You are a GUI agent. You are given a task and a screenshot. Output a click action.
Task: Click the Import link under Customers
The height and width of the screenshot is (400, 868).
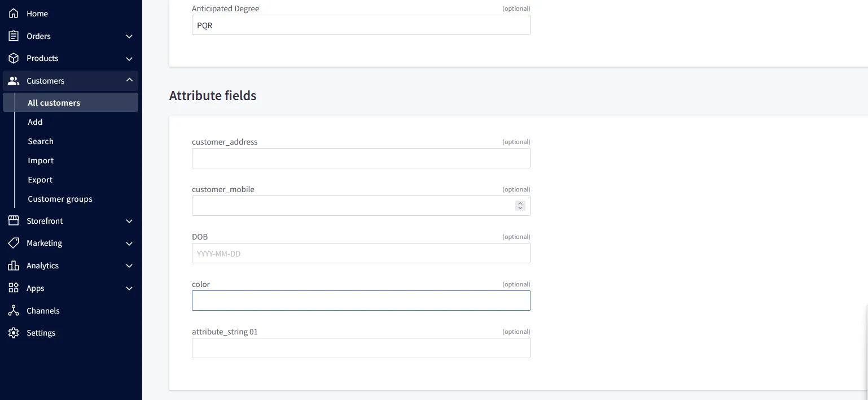coord(40,160)
